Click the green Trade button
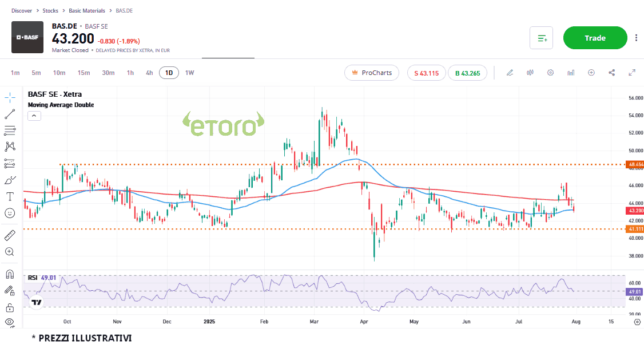 click(x=595, y=38)
